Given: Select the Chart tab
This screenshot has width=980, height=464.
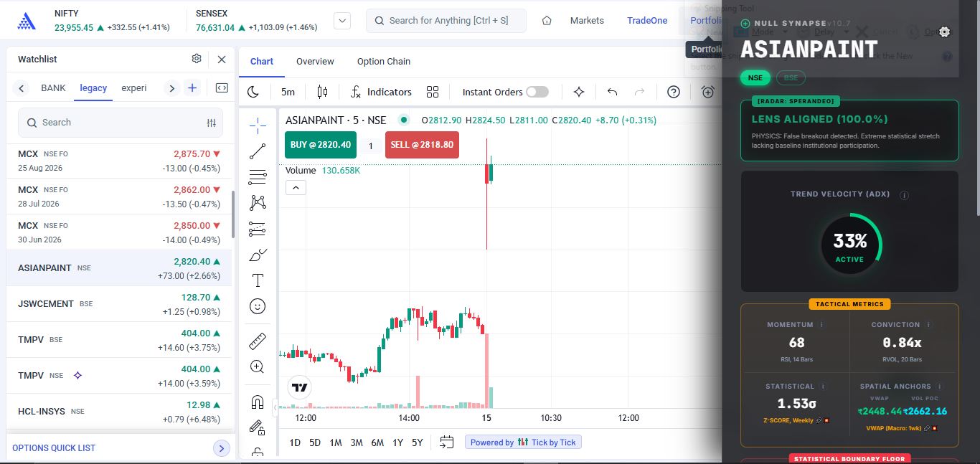Looking at the screenshot, I should pyautogui.click(x=262, y=61).
